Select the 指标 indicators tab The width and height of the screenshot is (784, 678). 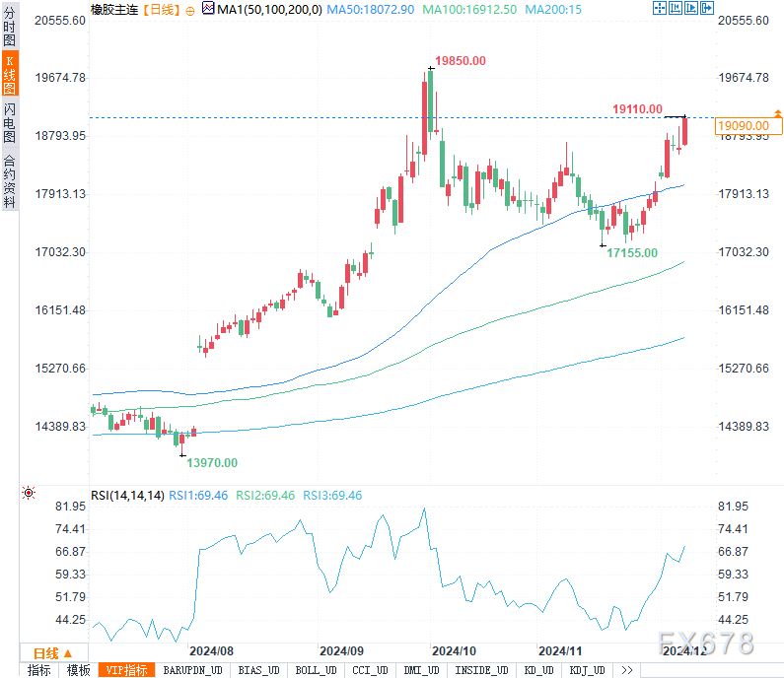[39, 670]
